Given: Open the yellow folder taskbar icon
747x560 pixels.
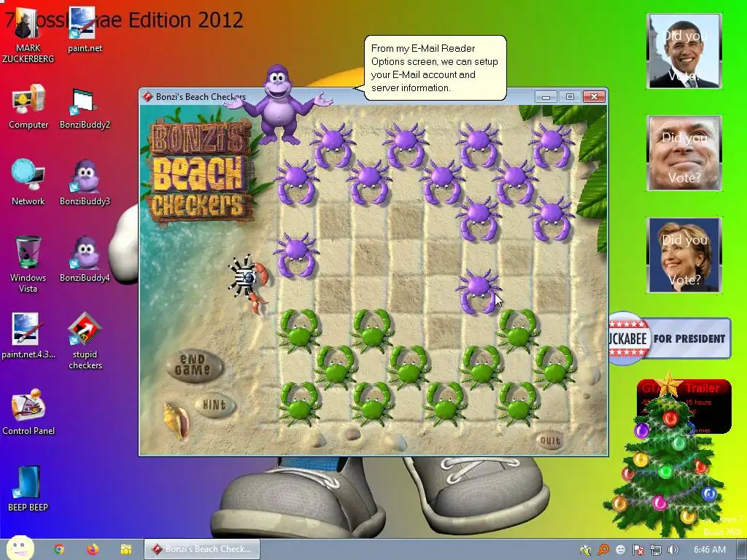Looking at the screenshot, I should (x=125, y=549).
